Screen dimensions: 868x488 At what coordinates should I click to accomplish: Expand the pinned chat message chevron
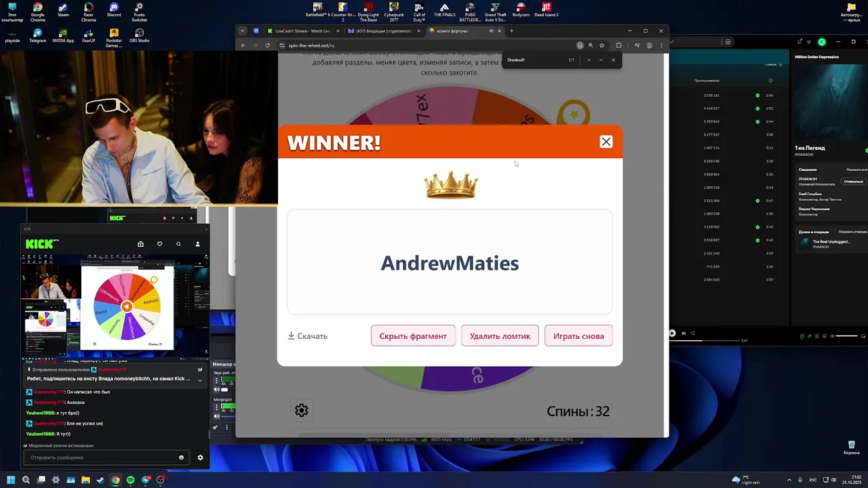[x=200, y=380]
